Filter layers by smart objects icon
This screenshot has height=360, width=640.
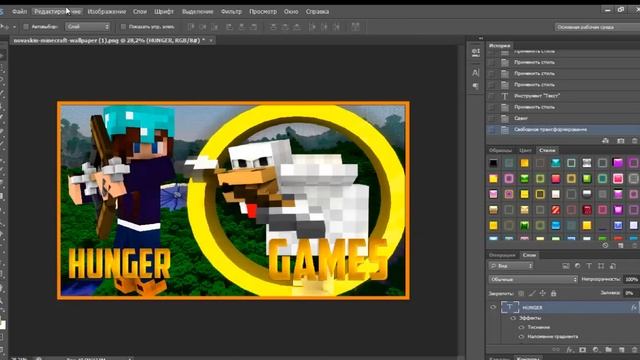(613, 266)
